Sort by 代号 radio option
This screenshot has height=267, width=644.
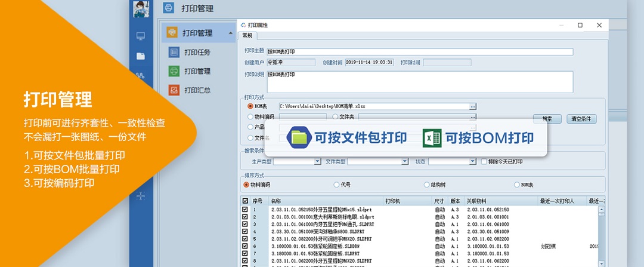(x=336, y=185)
